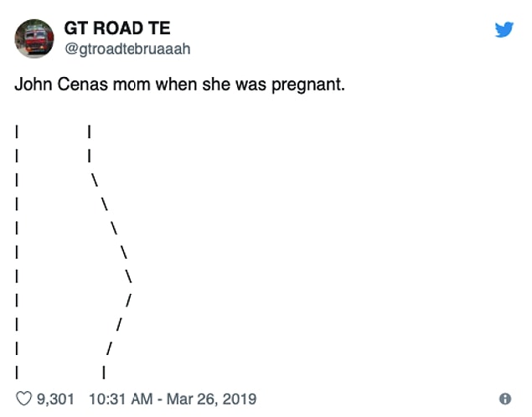Click the word "John" in the tweet

pos(34,84)
